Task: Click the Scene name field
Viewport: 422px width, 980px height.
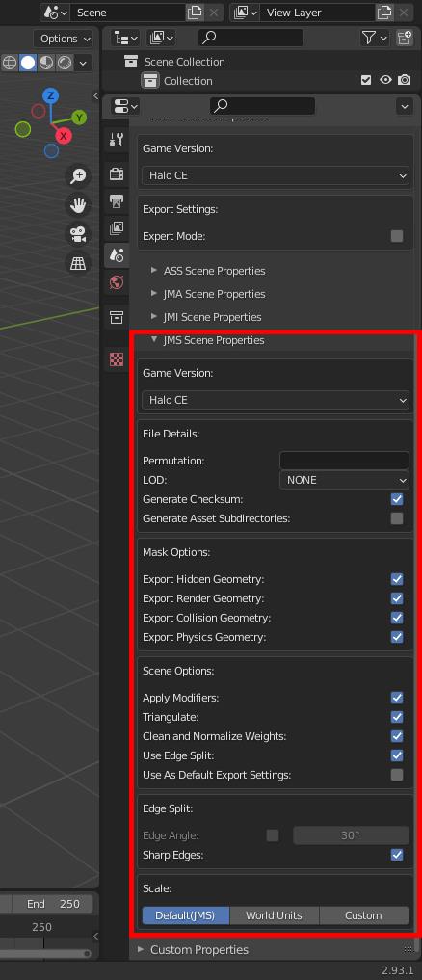Action: 128,13
